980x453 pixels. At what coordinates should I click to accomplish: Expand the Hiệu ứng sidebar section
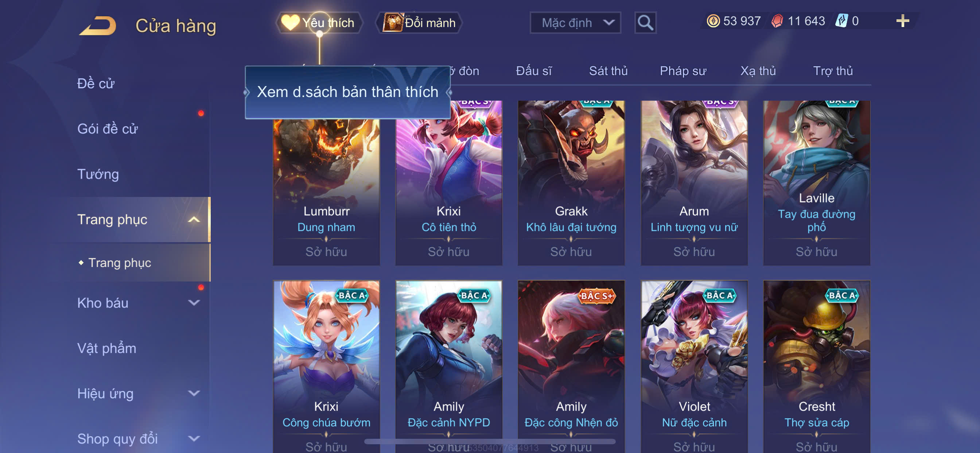(194, 393)
